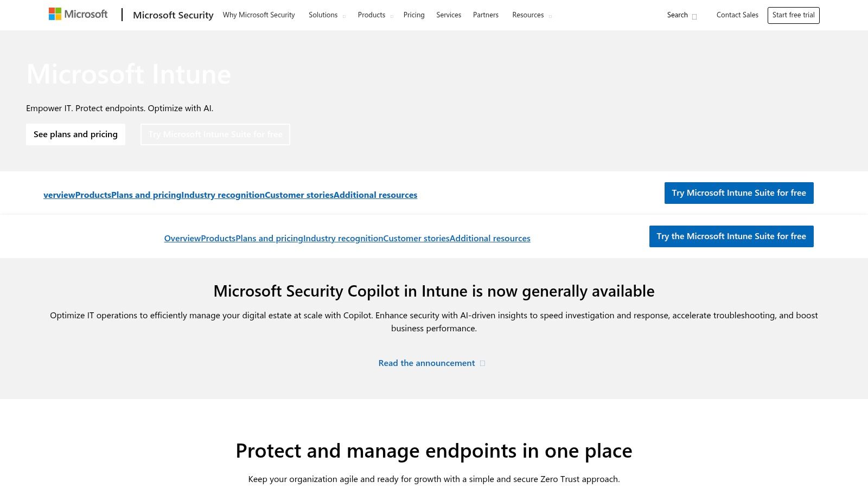The width and height of the screenshot is (868, 488).
Task: Click Read the announcement
Action: point(426,363)
